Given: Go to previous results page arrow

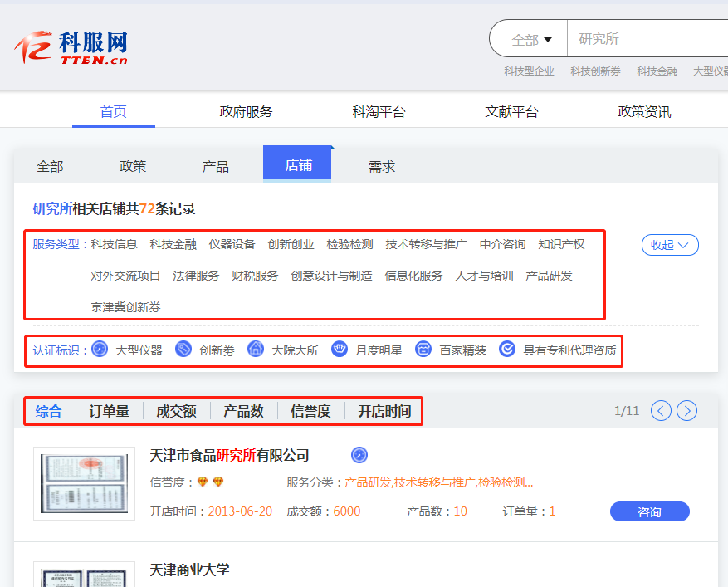Looking at the screenshot, I should 661,410.
